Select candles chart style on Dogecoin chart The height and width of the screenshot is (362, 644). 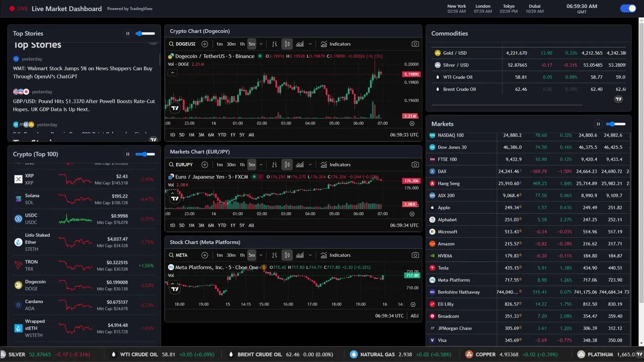tap(287, 44)
